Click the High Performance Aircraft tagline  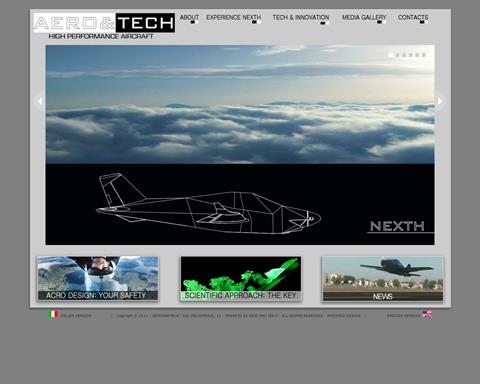[101, 36]
